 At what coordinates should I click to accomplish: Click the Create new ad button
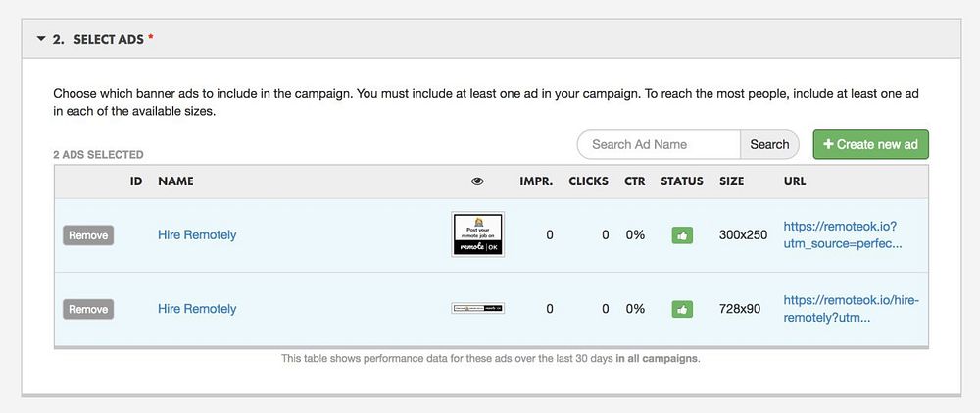[x=870, y=144]
